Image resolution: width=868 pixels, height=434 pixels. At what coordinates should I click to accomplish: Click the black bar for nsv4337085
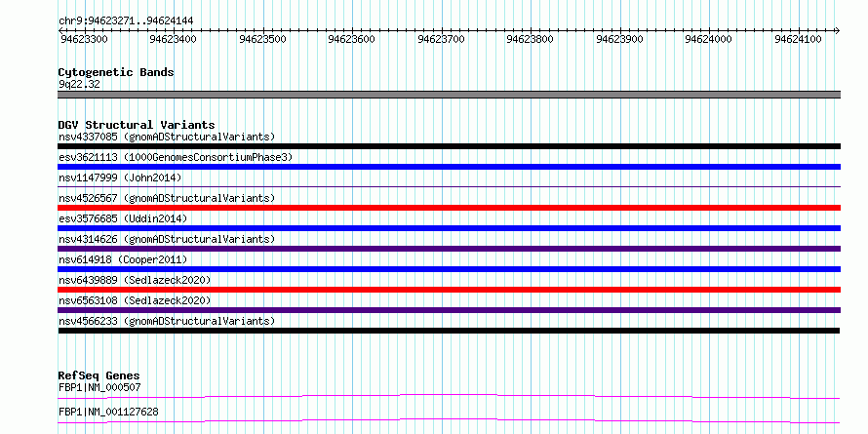click(449, 146)
